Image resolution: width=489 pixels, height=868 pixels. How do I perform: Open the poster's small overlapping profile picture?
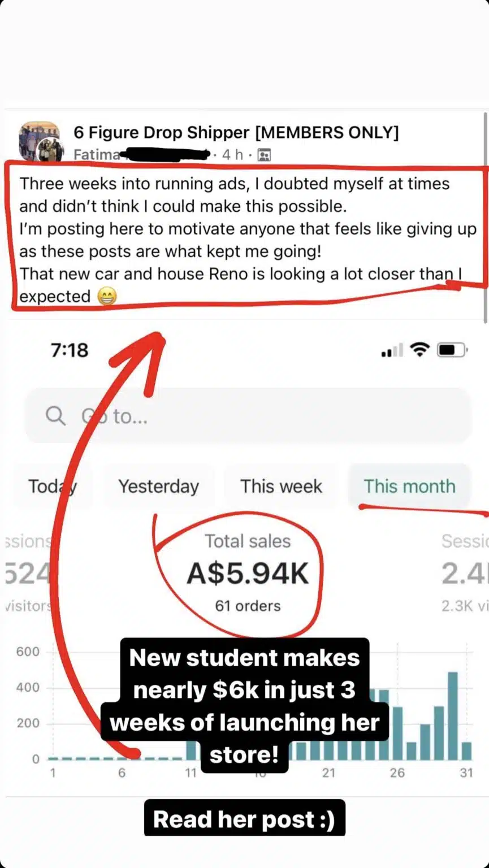pyautogui.click(x=49, y=151)
